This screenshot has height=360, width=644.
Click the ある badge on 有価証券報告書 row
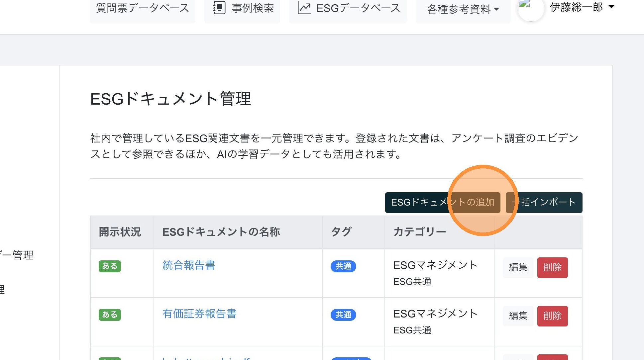(110, 315)
